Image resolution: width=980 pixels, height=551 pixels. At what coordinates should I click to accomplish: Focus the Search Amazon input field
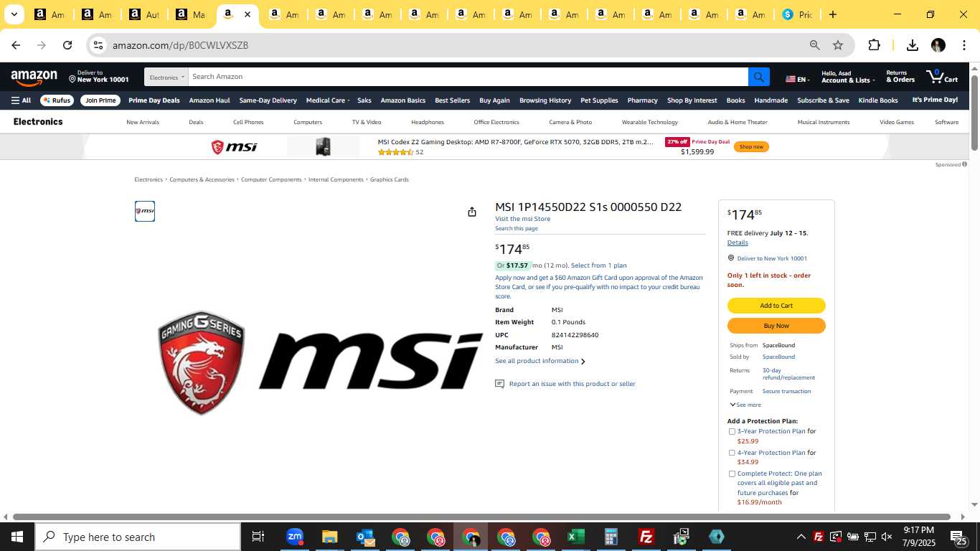click(468, 77)
